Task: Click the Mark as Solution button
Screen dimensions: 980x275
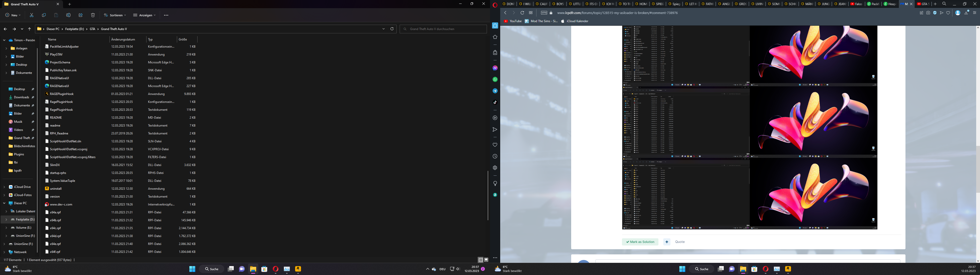Action: point(640,242)
